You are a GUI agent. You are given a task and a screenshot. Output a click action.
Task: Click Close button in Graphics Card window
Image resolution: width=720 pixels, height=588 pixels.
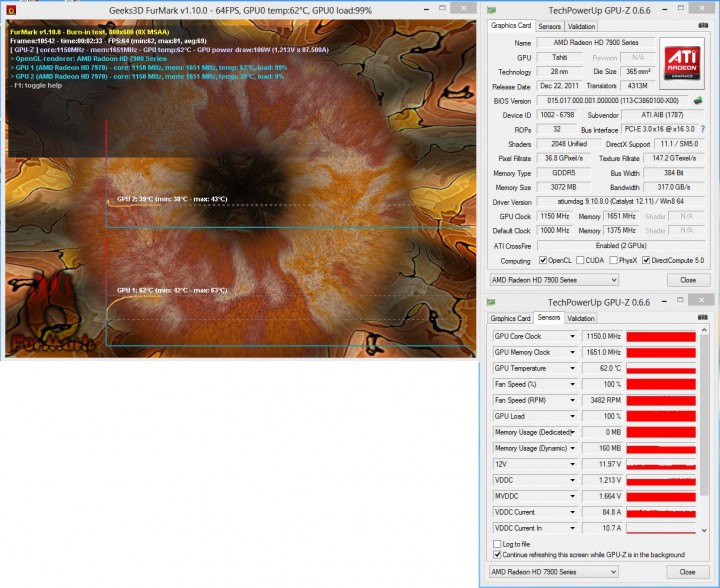point(688,280)
